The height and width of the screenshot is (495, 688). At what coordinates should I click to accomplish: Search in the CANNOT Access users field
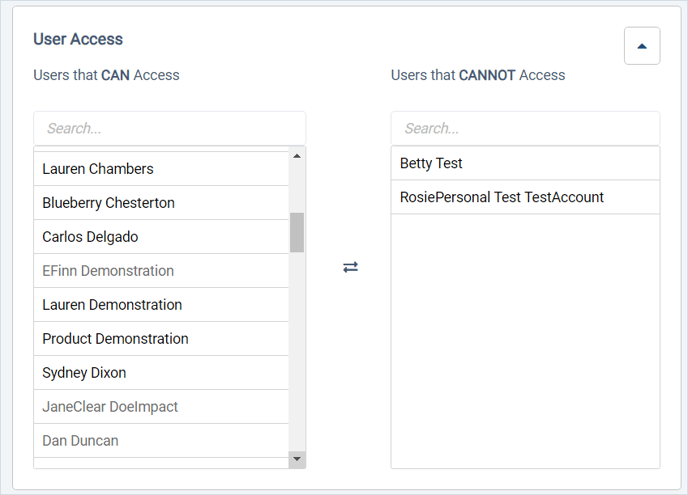point(525,128)
